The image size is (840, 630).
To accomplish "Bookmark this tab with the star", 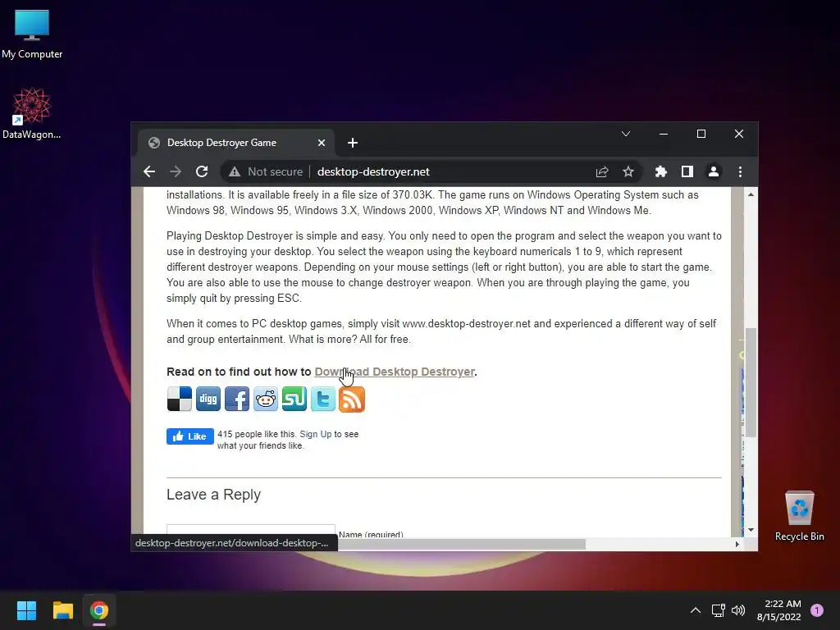I will [628, 171].
